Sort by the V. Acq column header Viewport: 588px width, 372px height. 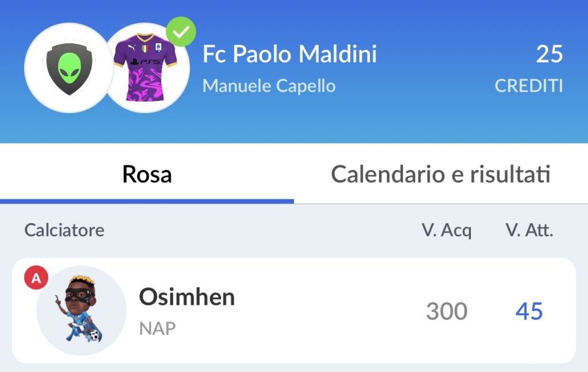446,230
